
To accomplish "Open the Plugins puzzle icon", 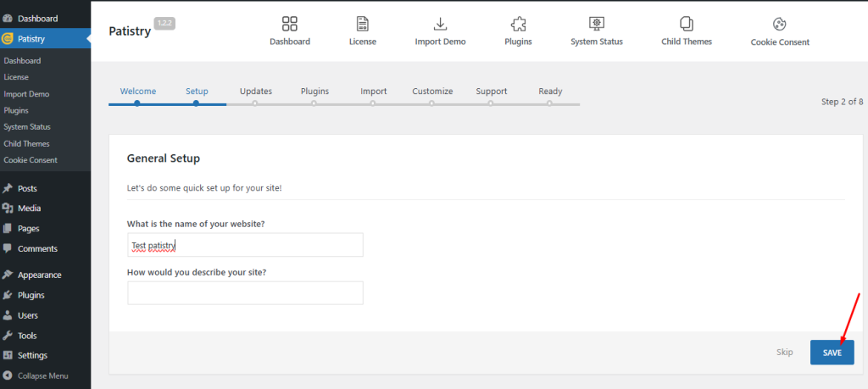I will (518, 24).
